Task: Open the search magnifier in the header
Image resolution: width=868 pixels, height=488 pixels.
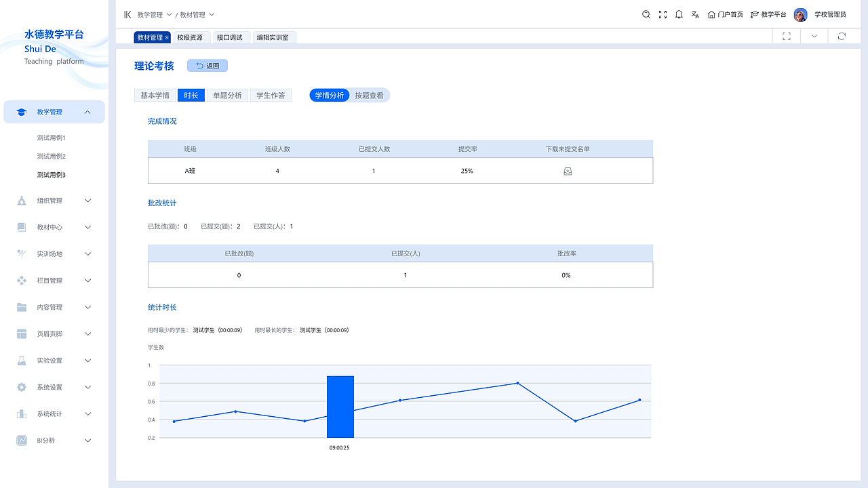Action: click(646, 14)
